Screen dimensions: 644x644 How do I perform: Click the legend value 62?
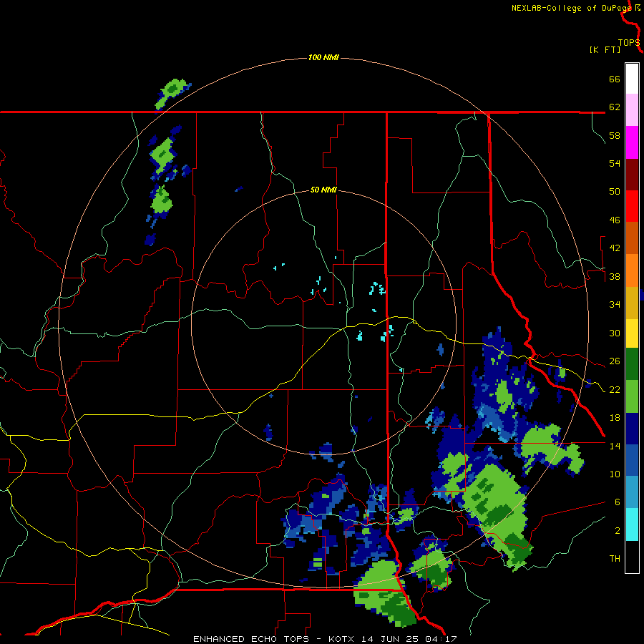coord(615,107)
